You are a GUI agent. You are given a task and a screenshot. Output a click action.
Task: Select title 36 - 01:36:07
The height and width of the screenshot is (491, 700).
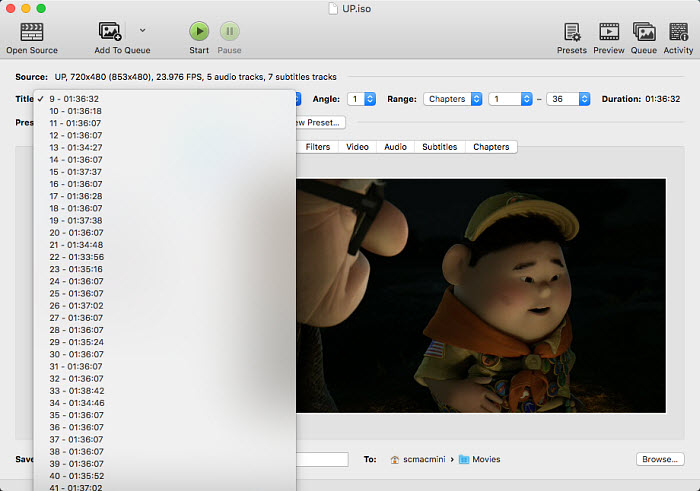click(164, 427)
